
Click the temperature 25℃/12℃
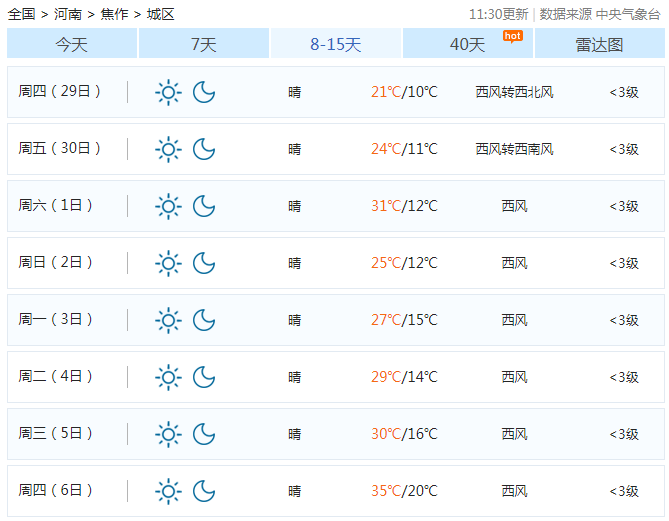click(x=404, y=263)
